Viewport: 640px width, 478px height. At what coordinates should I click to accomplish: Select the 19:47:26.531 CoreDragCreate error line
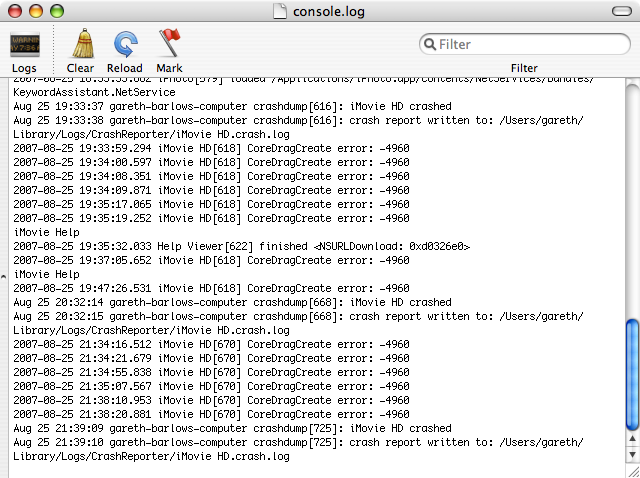[211, 289]
